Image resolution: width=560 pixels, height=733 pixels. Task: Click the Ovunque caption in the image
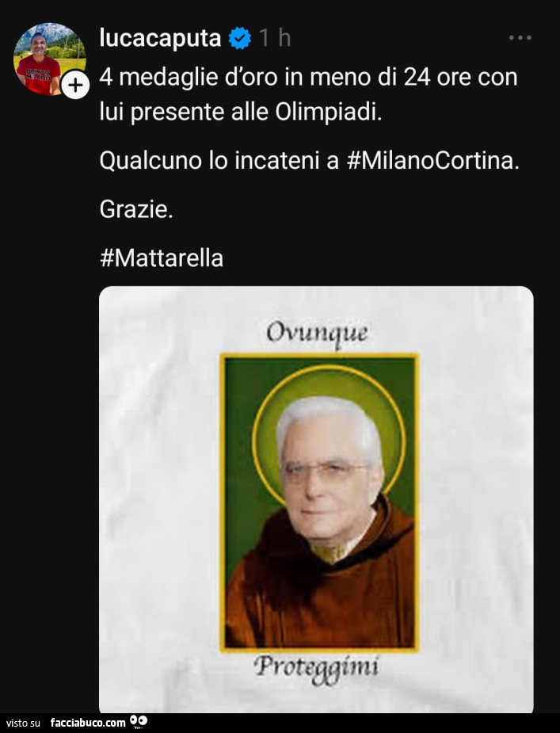point(317,334)
